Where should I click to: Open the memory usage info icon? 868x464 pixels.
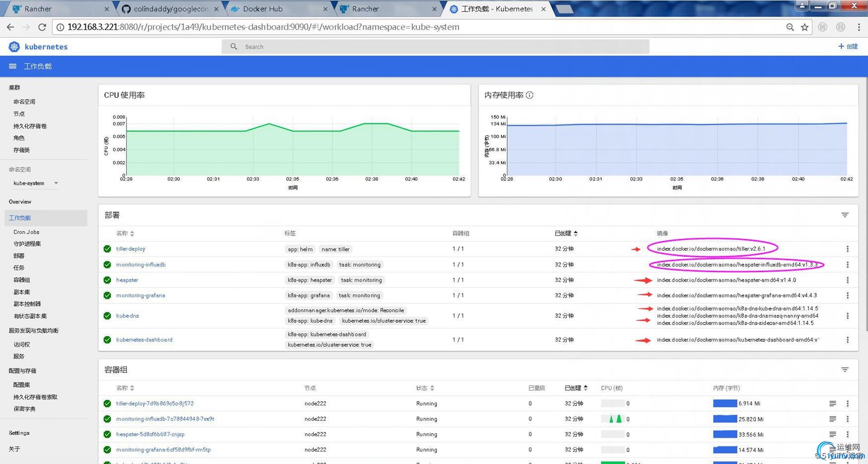530,95
